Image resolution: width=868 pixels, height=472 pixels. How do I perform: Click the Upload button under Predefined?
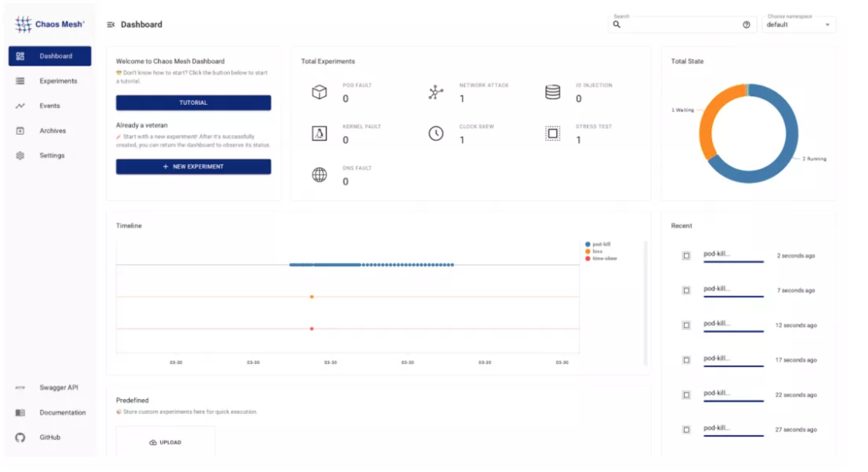165,442
